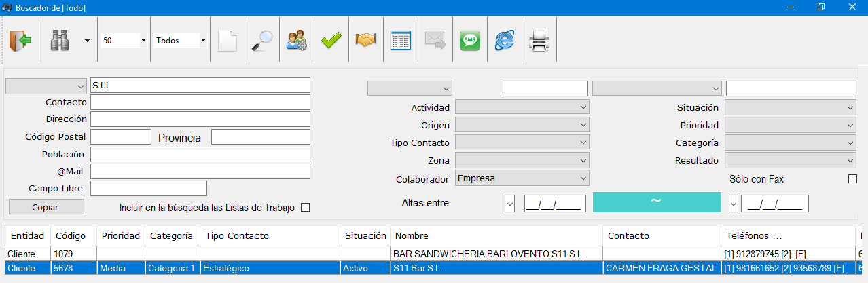Viewport: 868px width, 283px height.
Task: Select the S11 Bar S.L. row
Action: point(434,269)
